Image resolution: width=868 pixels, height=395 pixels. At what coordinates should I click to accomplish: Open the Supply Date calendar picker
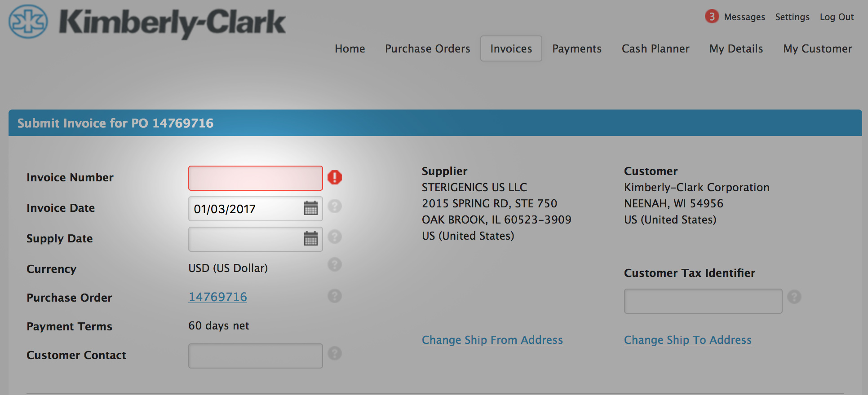(x=311, y=238)
